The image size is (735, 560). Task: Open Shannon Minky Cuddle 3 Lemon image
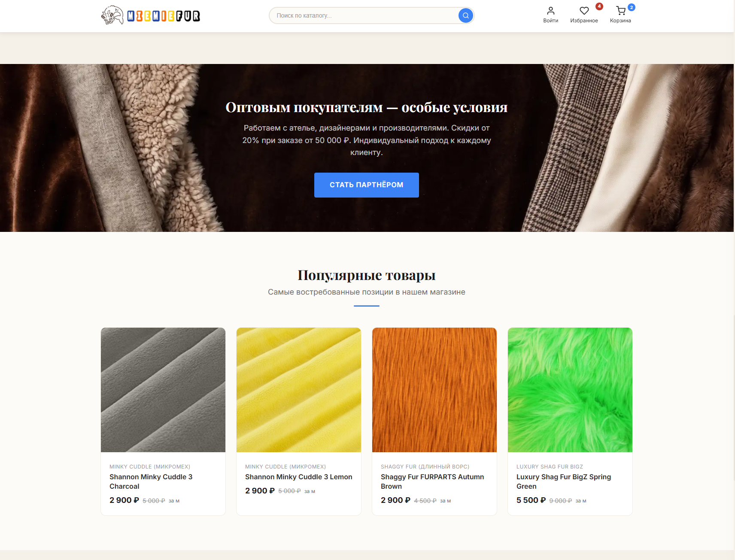pos(299,390)
